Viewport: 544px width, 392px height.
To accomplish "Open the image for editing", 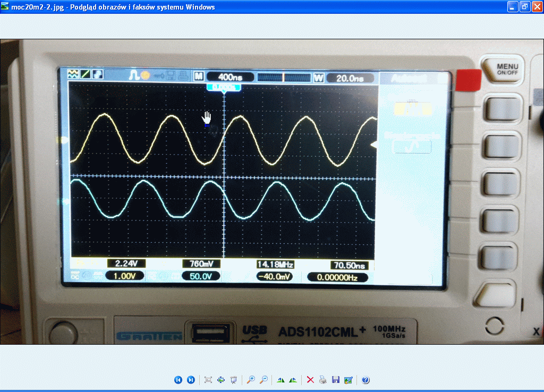I will click(348, 380).
